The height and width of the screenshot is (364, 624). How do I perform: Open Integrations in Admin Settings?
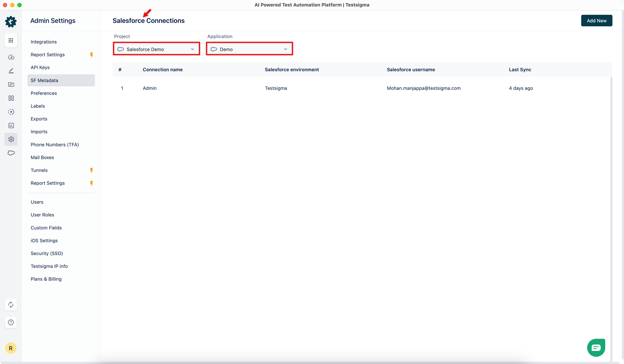[44, 42]
